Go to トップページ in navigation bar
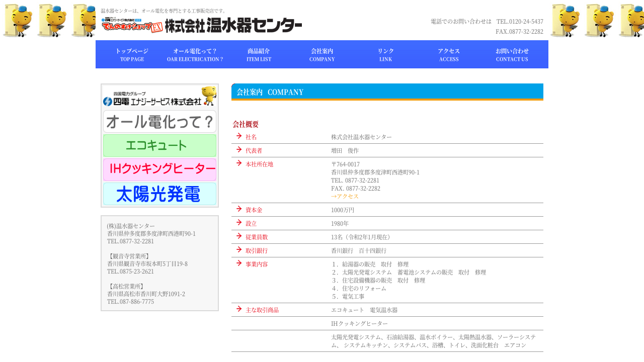 pyautogui.click(x=132, y=54)
